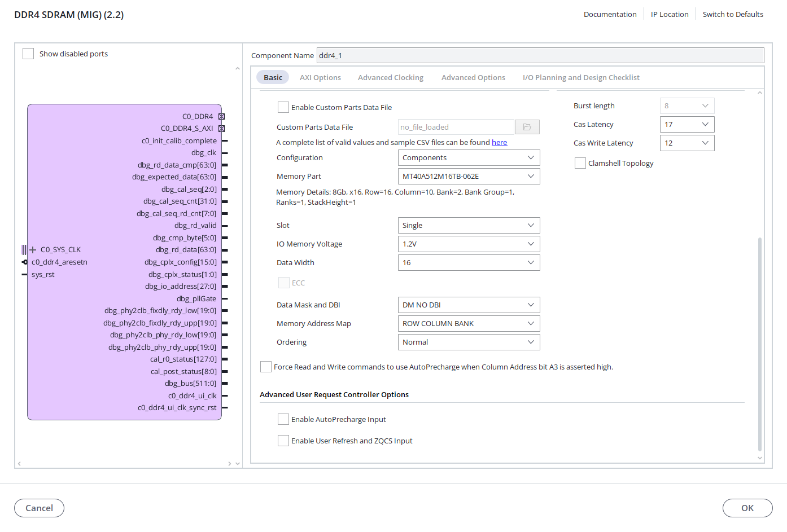Switch to the Advanced Options tab
This screenshot has width=787, height=532.
click(473, 77)
